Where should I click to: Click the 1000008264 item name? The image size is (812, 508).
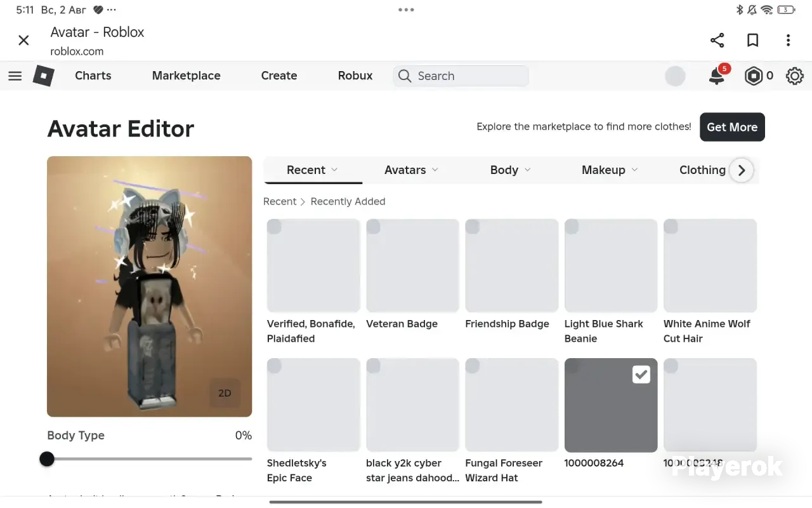pos(594,463)
